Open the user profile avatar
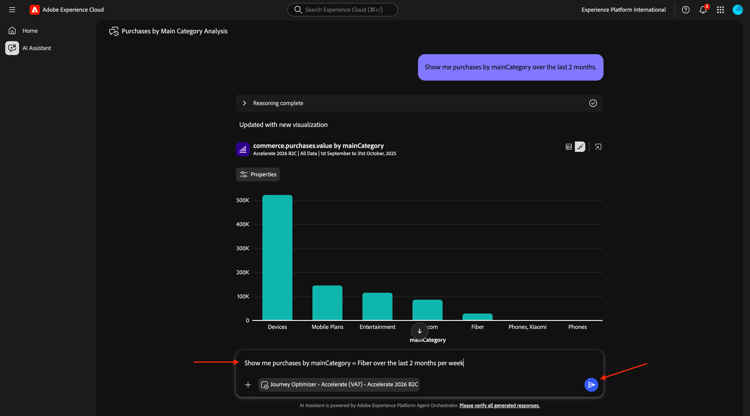 tap(738, 10)
